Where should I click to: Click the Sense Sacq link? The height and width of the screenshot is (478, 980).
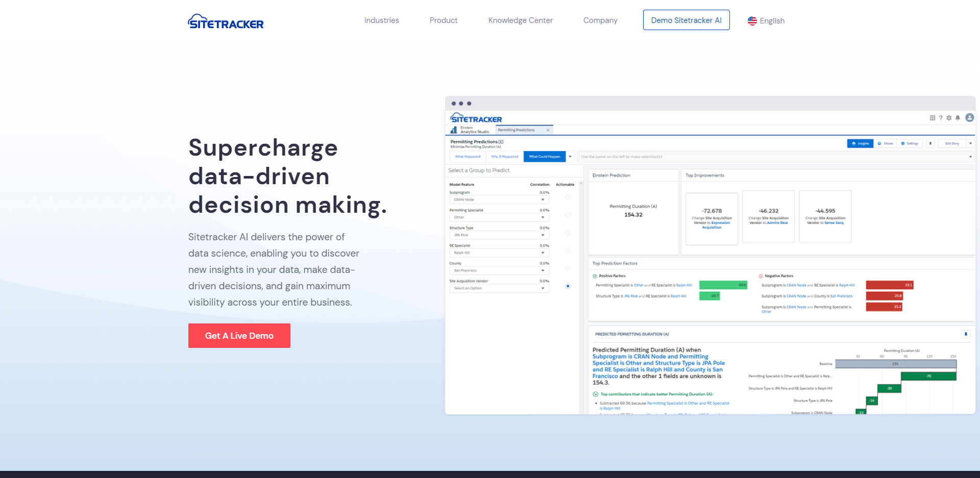point(834,223)
